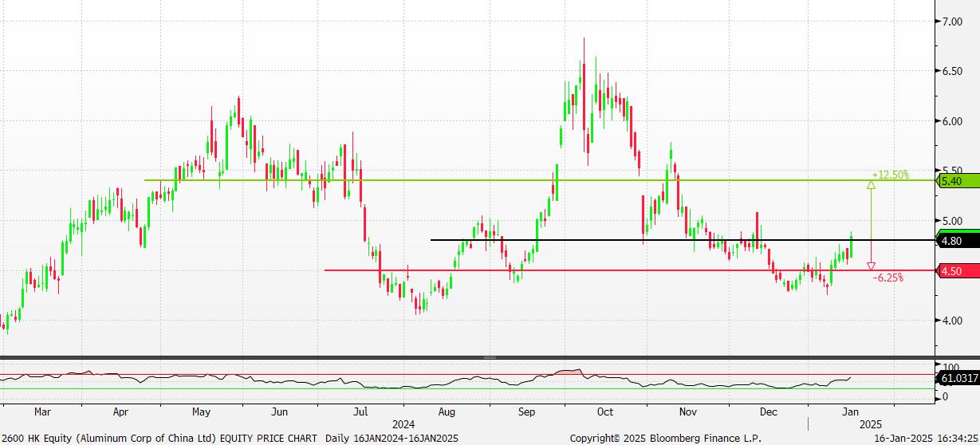Click the Mar month axis label
The width and height of the screenshot is (980, 445).
click(x=43, y=412)
